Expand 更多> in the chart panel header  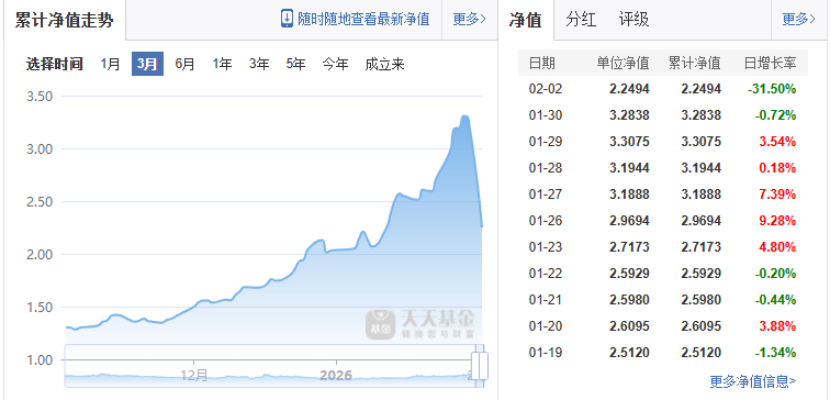[469, 19]
